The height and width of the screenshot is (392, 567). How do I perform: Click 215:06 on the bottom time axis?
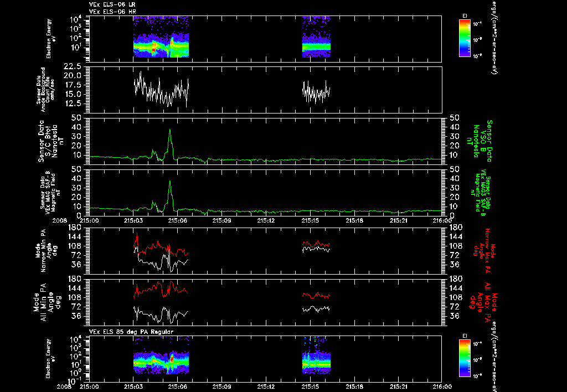(x=178, y=386)
